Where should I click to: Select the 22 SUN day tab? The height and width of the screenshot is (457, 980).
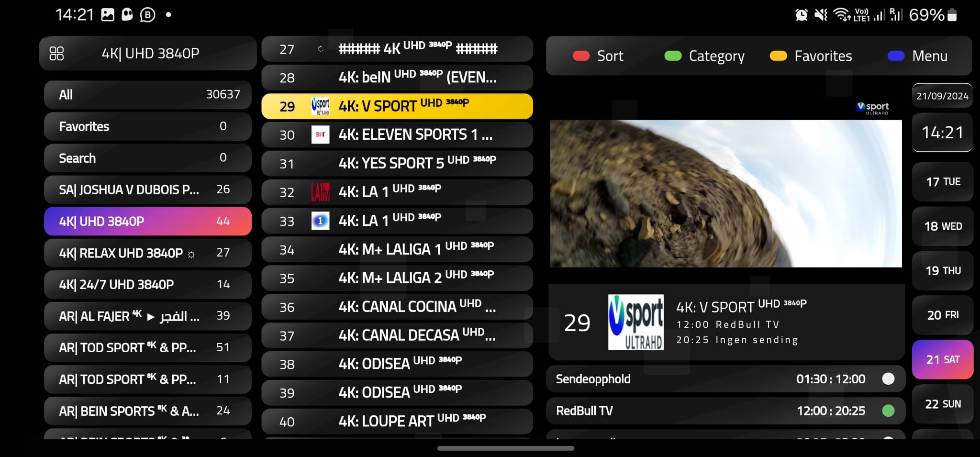942,404
